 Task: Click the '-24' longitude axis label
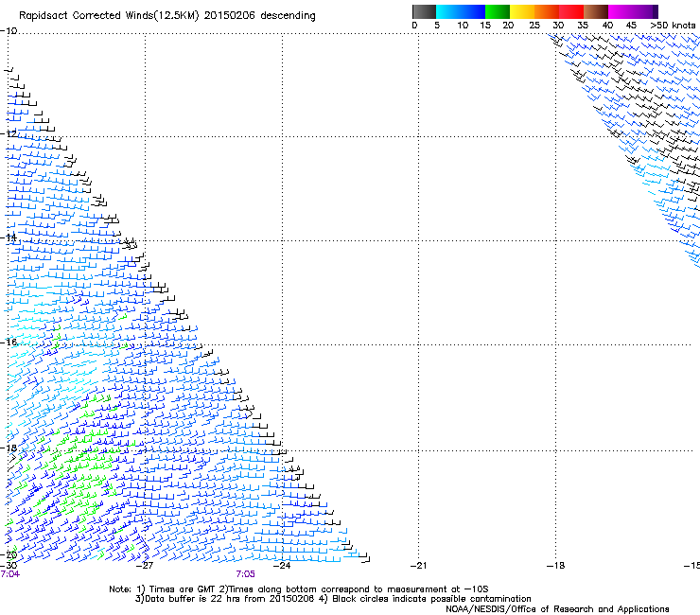click(281, 566)
